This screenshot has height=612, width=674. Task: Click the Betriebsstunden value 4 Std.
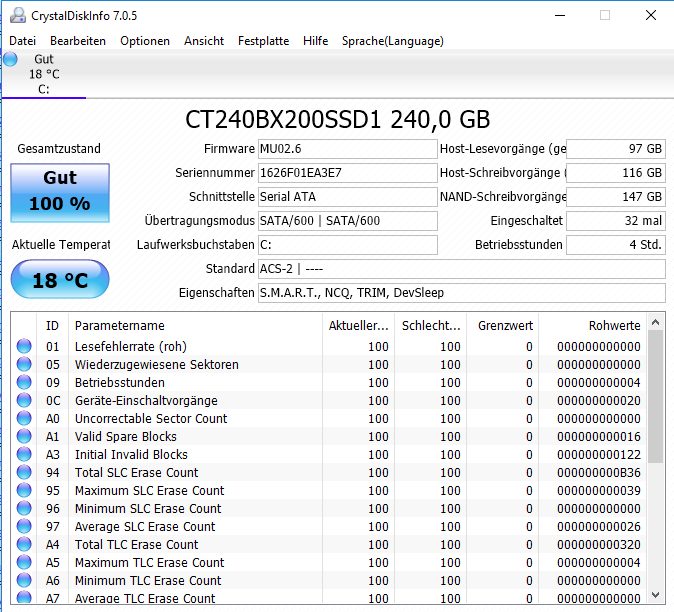tap(616, 245)
